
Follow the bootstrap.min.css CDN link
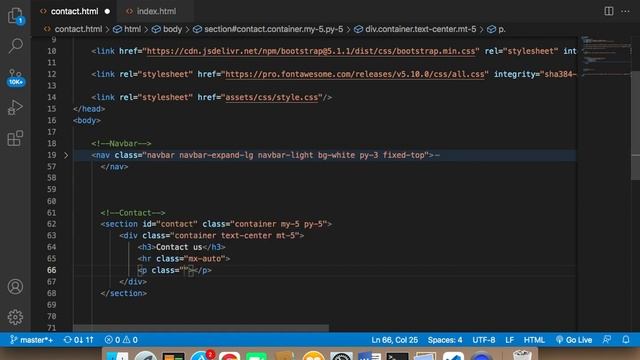[311, 51]
